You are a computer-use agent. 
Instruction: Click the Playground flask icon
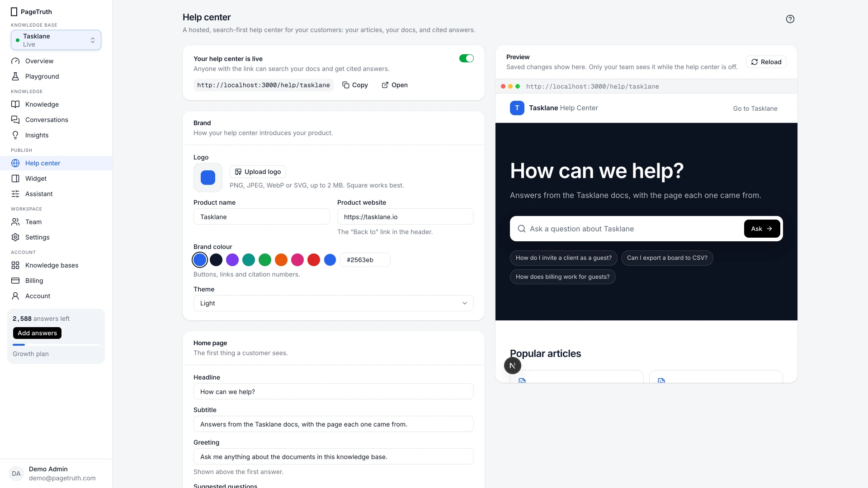15,76
